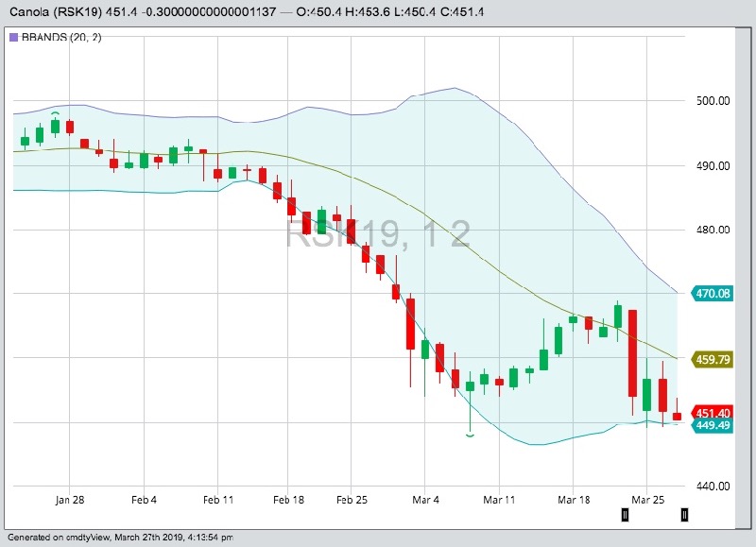The width and height of the screenshot is (756, 547).
Task: Click the green period-high arc marker above the January candle
Action: click(x=55, y=113)
